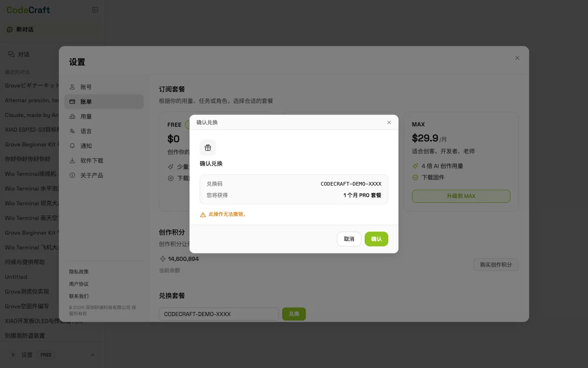Screen dimensions: 588x368
Task: Open the Wio Terminal 坦克大 conversation
Action: [x=32, y=203]
